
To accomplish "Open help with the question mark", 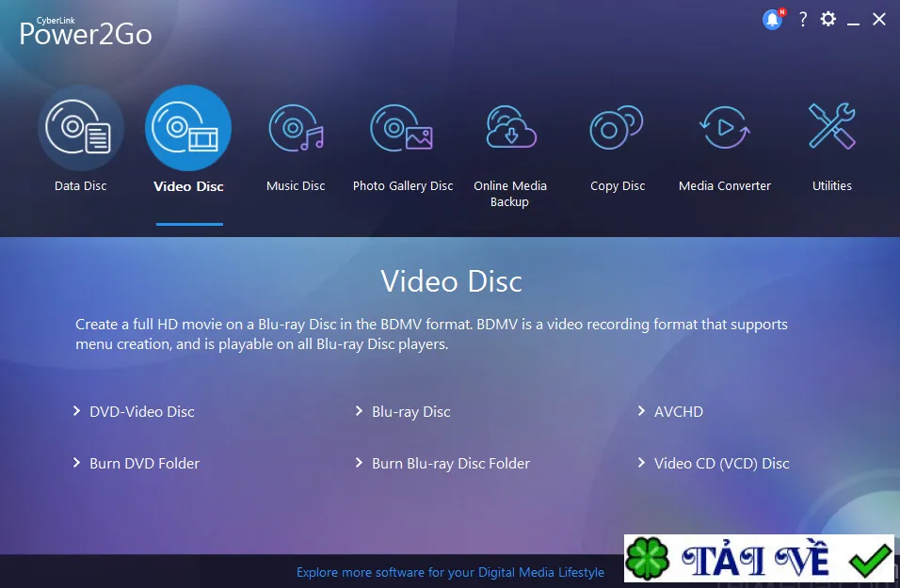I will 803,20.
